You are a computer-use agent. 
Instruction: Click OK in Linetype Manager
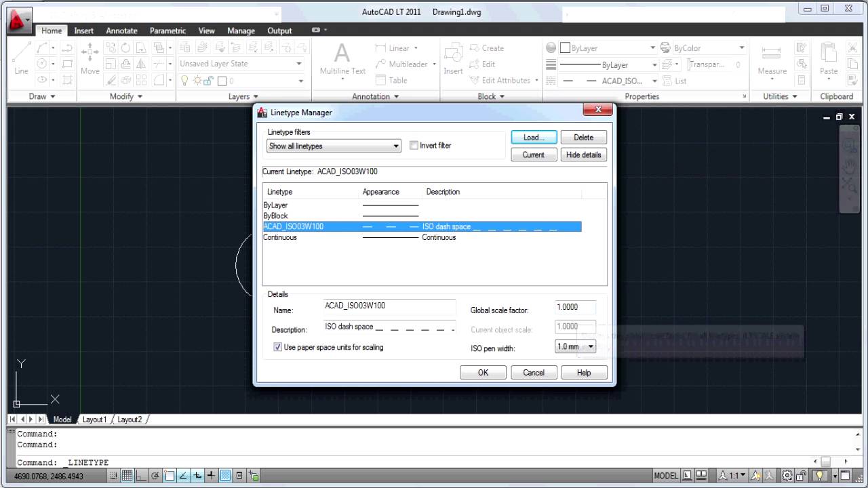(x=483, y=372)
